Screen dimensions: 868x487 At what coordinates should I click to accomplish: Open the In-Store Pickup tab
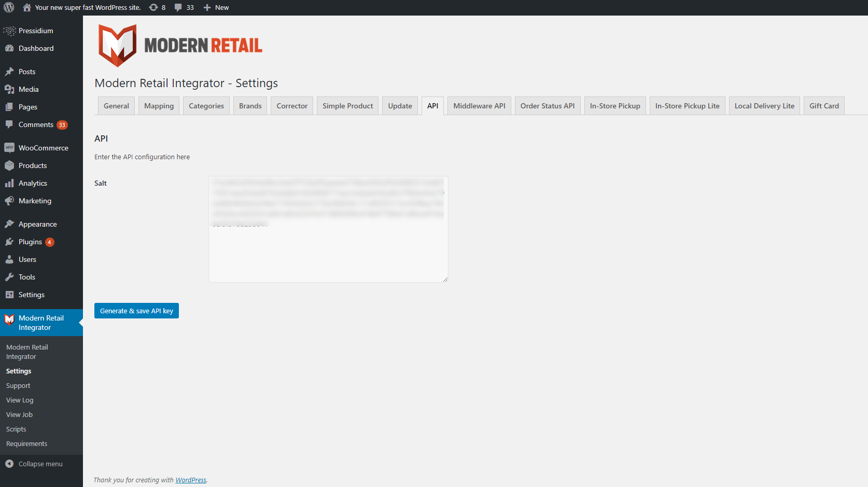click(615, 106)
